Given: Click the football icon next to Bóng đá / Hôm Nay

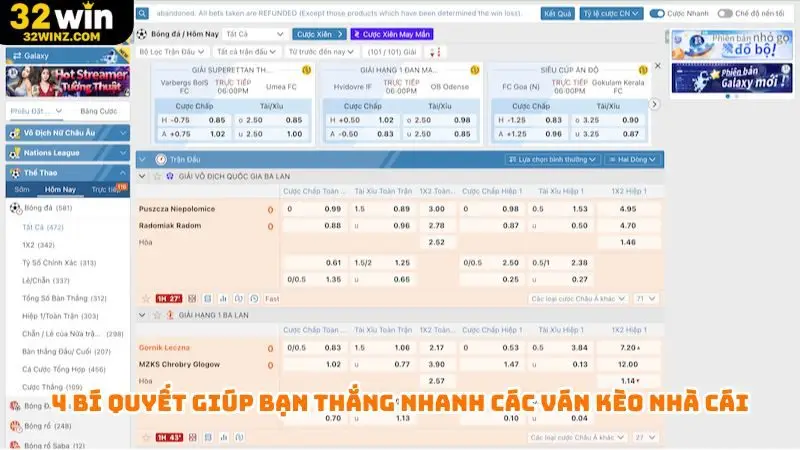Looking at the screenshot, I should coord(142,34).
